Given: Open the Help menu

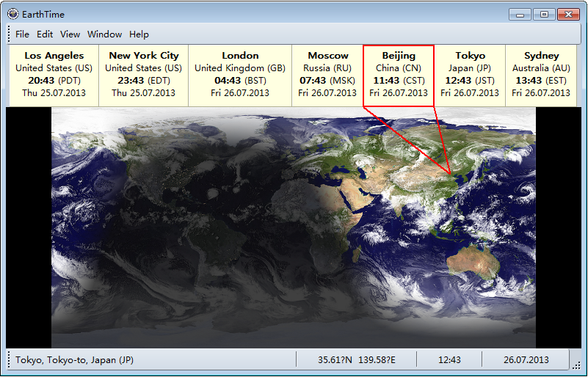Looking at the screenshot, I should [139, 34].
